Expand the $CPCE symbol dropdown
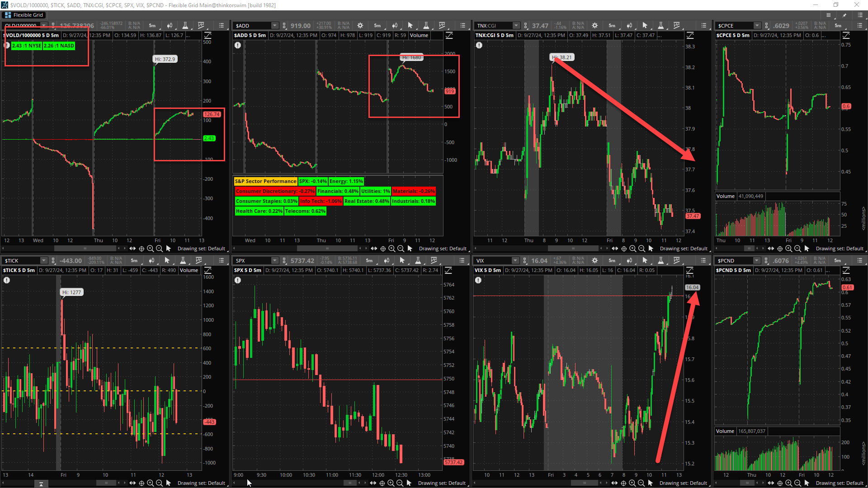 [757, 26]
